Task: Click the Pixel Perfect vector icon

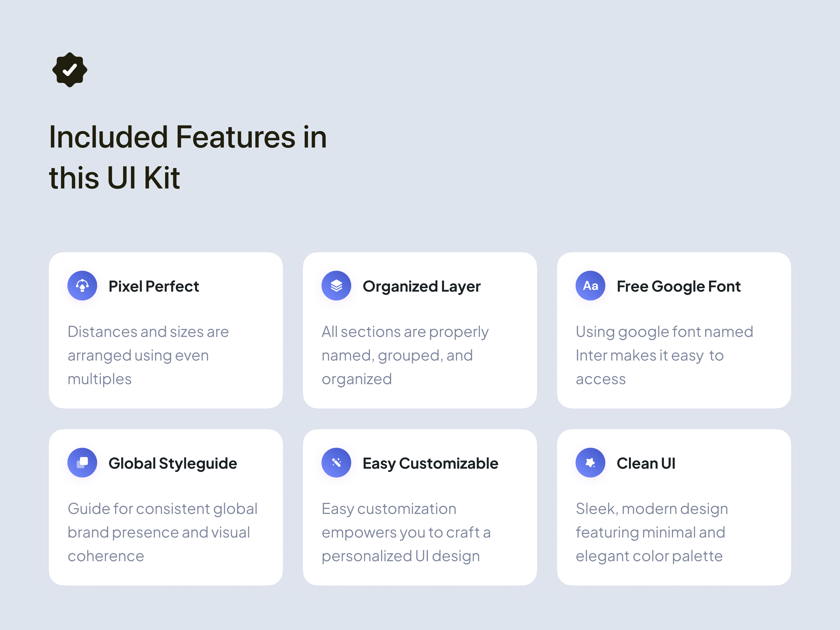Action: tap(82, 286)
